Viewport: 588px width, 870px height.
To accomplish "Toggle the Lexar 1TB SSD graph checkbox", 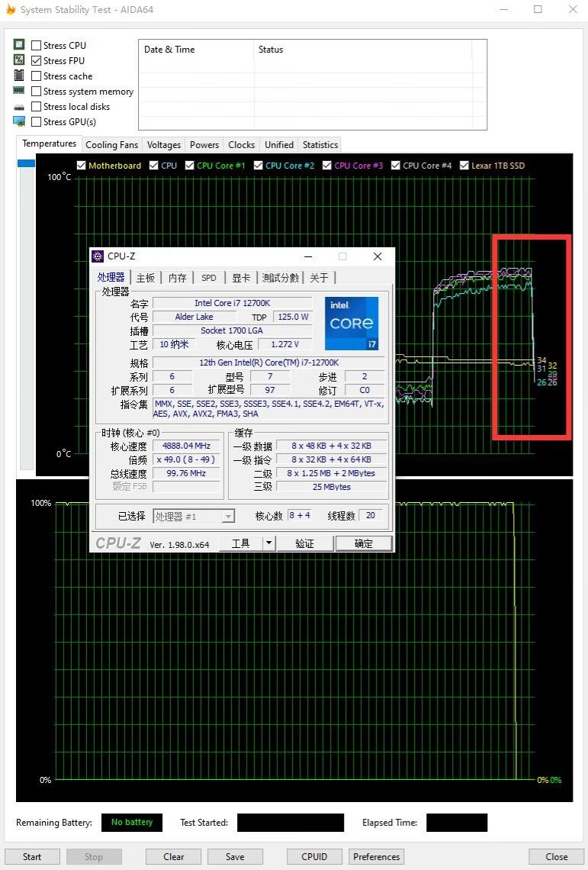I will pyautogui.click(x=464, y=166).
